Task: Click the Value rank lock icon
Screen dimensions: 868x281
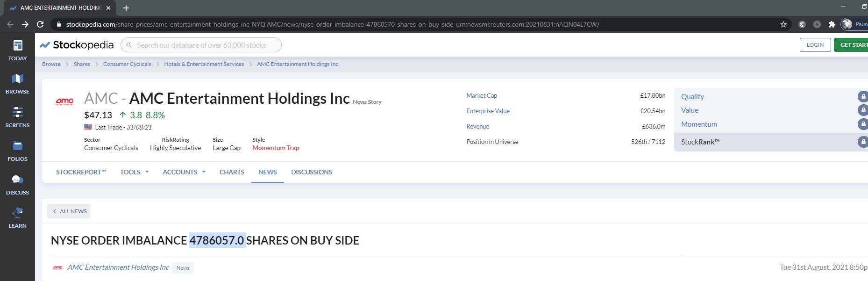Action: [x=863, y=110]
